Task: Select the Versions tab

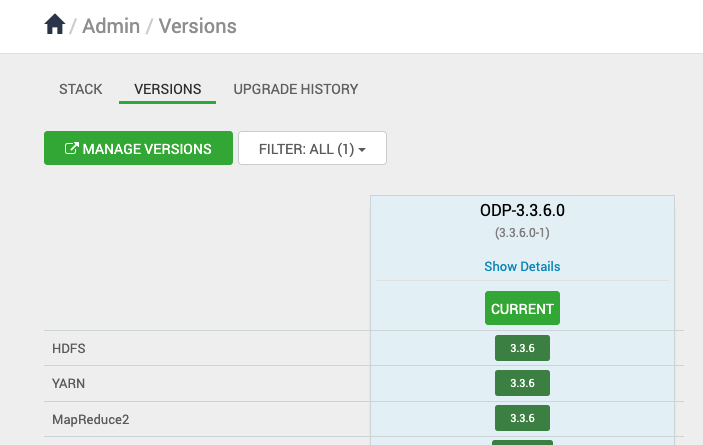Action: point(168,89)
